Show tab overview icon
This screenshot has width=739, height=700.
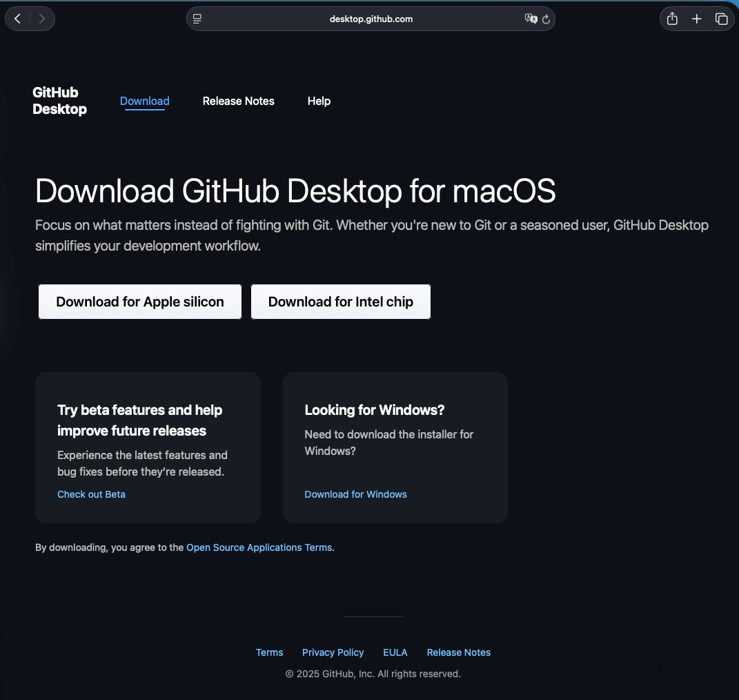tap(721, 19)
